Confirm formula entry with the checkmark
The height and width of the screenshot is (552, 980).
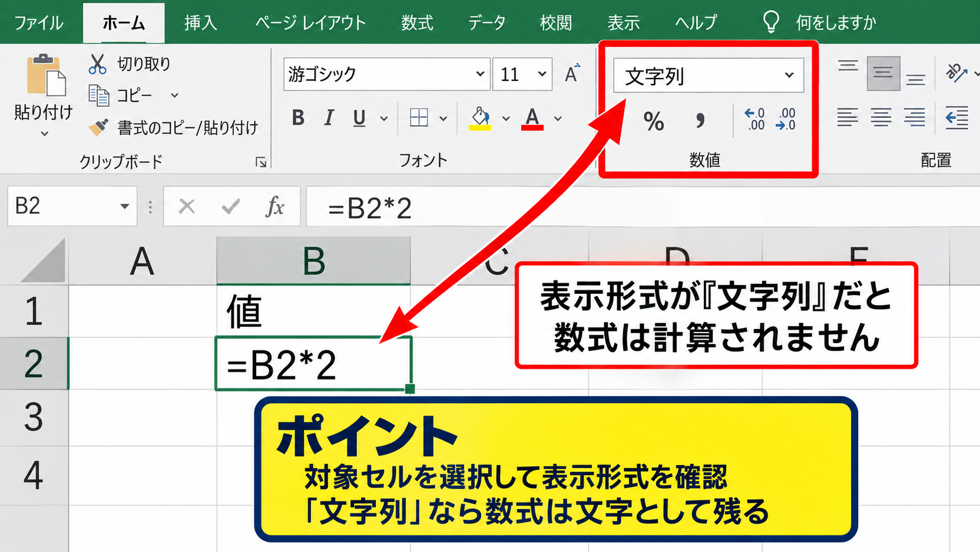(231, 206)
